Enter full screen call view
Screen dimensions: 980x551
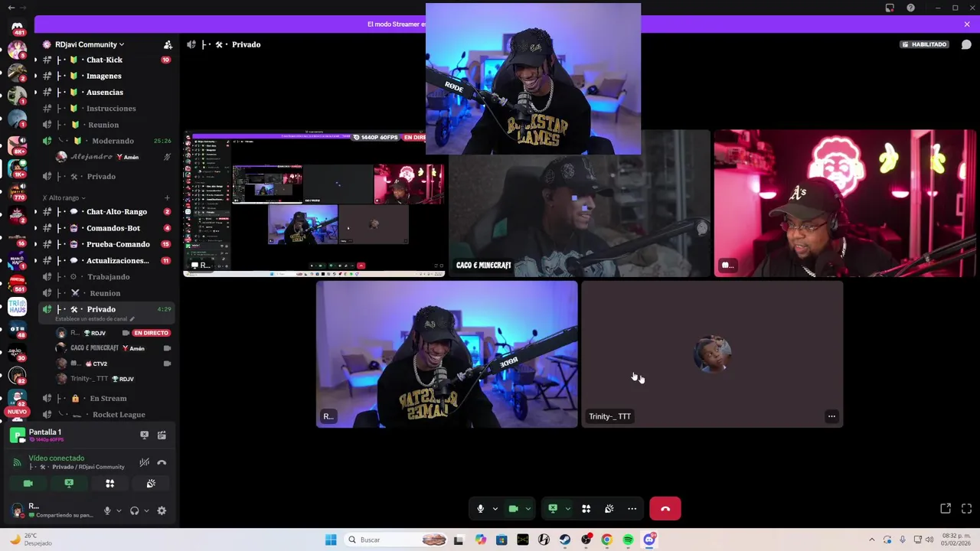pos(966,508)
